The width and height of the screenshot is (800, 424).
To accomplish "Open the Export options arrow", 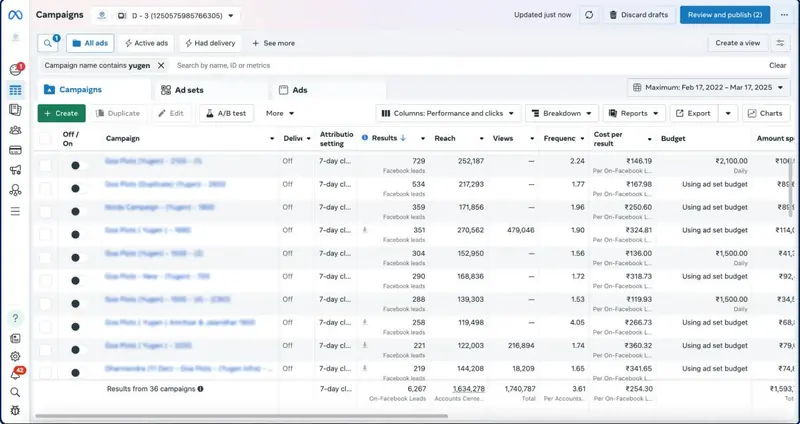I will [x=728, y=113].
